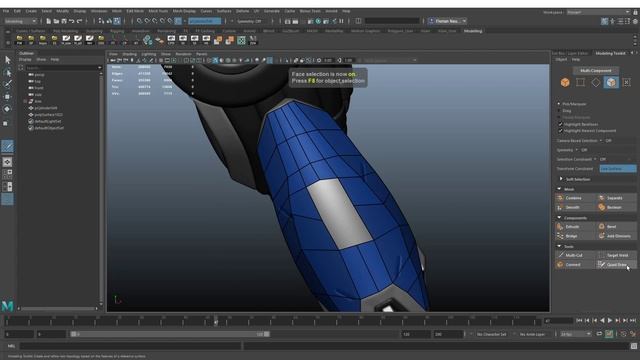Screen dimensions: 640x360
Task: Switch to the Modeling Toolkit tab
Action: tap(610, 53)
